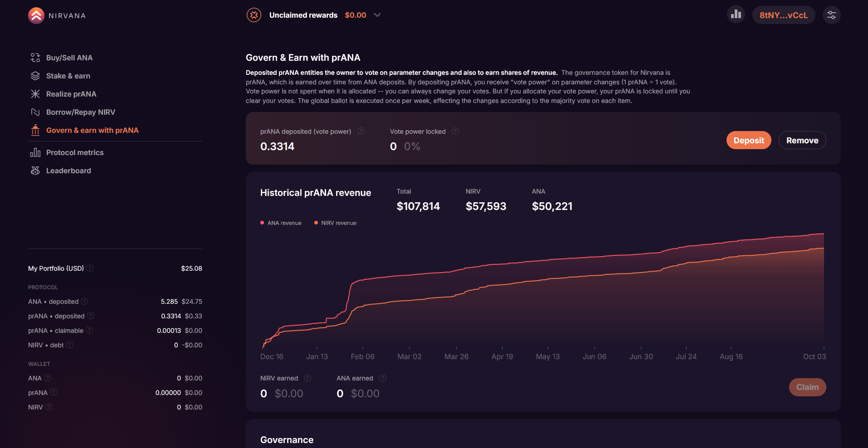Open wallet 8tNY...vCcL menu

point(784,15)
